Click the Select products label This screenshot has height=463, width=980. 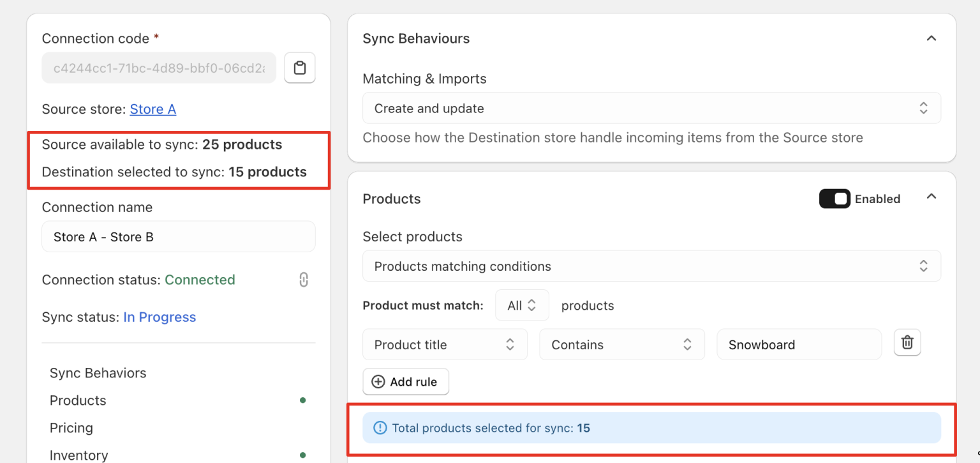tap(413, 236)
